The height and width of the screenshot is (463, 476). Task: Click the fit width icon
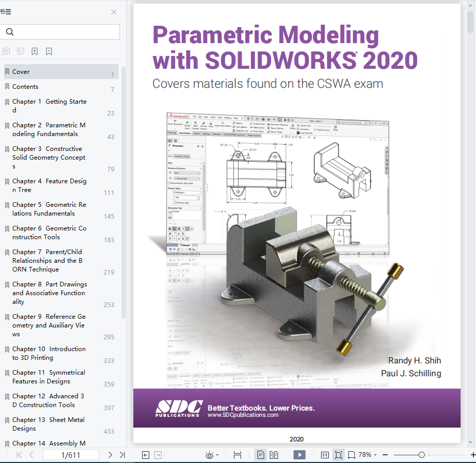pyautogui.click(x=237, y=455)
